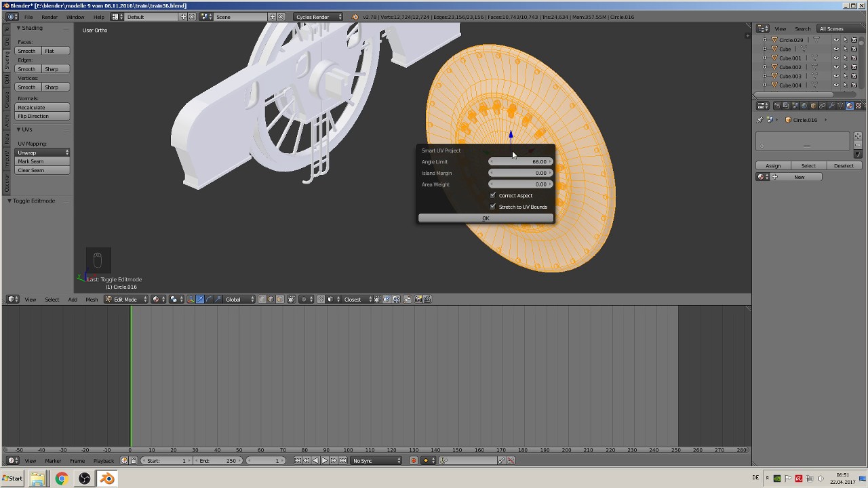Open the Render Settings properties tab
Screen dimensions: 868x488
777,106
